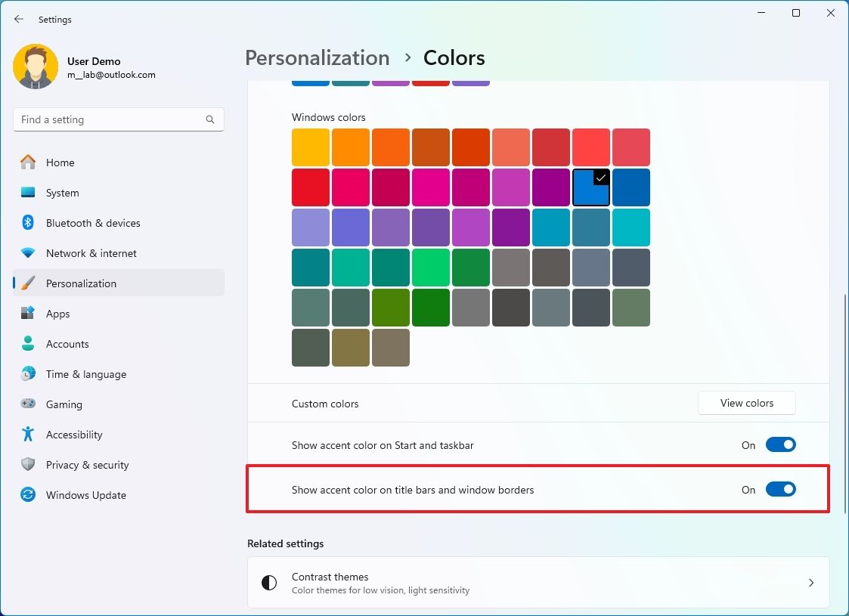Open Network & internet settings
This screenshot has width=849, height=616.
coord(28,253)
